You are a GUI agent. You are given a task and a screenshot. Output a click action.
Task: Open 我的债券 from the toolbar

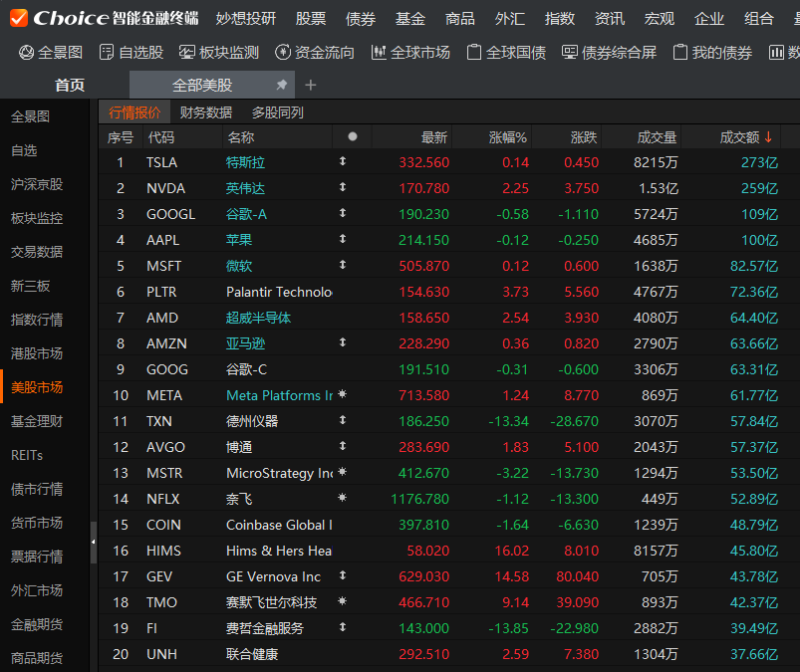point(712,52)
